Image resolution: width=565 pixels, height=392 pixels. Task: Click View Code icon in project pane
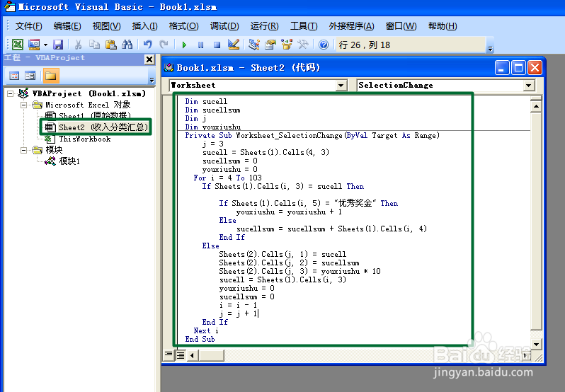tap(14, 76)
